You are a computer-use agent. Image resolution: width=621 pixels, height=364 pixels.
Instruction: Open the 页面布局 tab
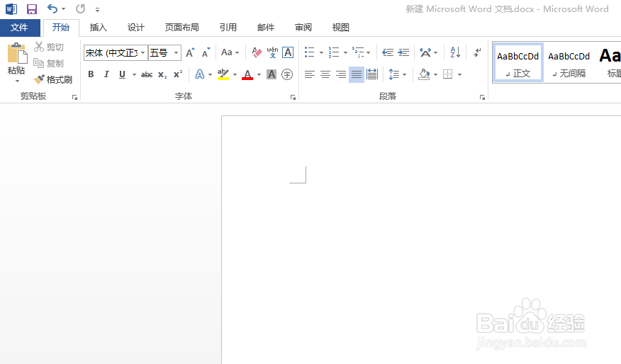coord(181,28)
